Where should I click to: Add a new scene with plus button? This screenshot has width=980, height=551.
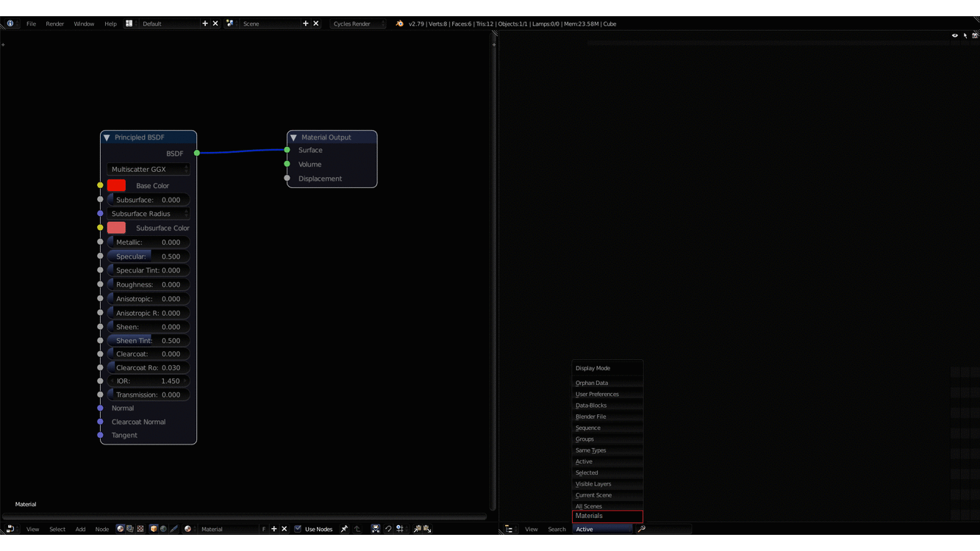pyautogui.click(x=306, y=24)
